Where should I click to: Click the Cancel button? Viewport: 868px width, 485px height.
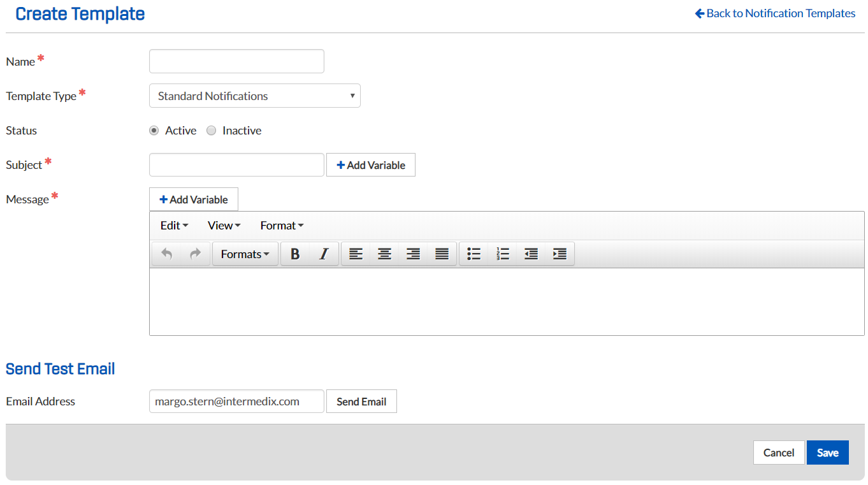779,452
